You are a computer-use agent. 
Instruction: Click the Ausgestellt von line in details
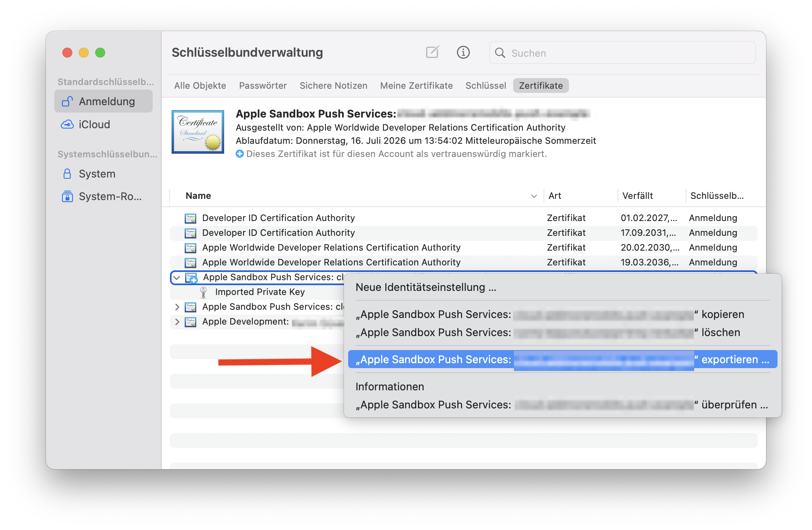(400, 127)
